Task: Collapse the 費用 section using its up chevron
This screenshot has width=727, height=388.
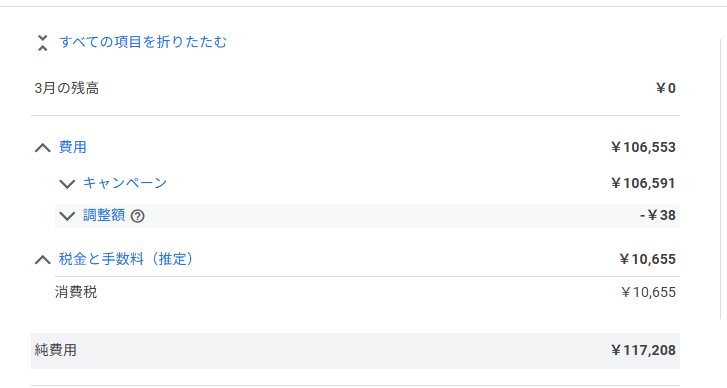Action: pyautogui.click(x=43, y=148)
